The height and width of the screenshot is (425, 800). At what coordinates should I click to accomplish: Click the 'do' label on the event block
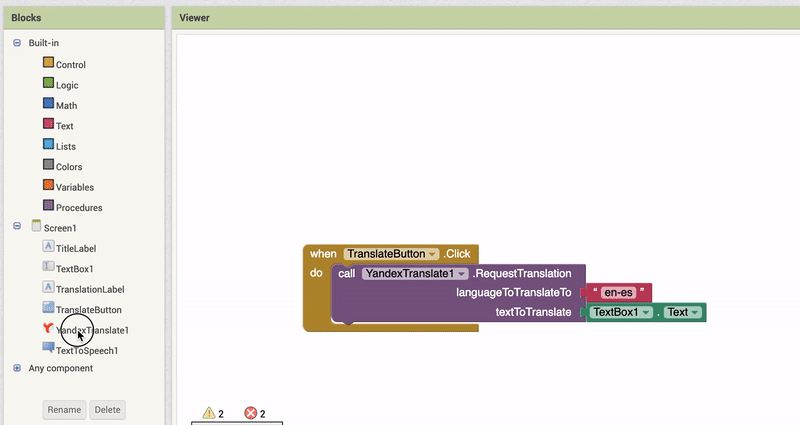click(x=316, y=273)
